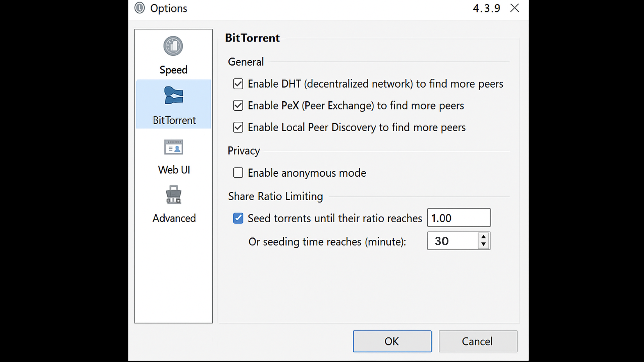Click the clock icon beside Options title
This screenshot has width=644, height=362.
click(140, 8)
